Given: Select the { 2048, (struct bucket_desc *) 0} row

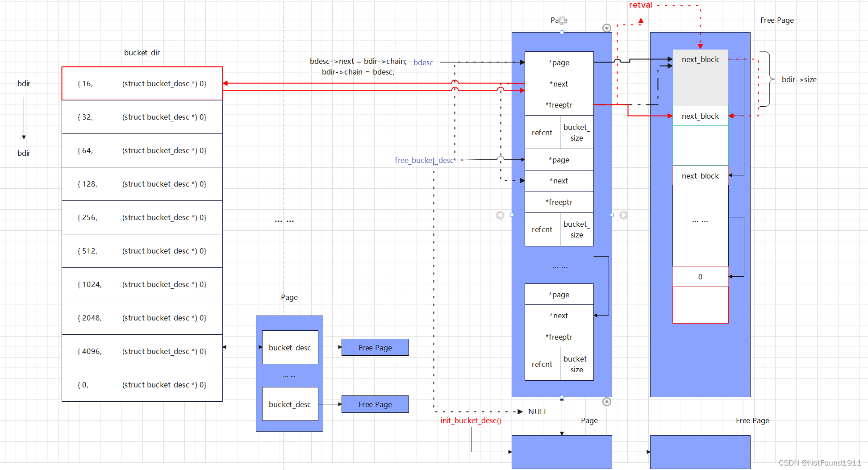Looking at the screenshot, I should tap(142, 318).
